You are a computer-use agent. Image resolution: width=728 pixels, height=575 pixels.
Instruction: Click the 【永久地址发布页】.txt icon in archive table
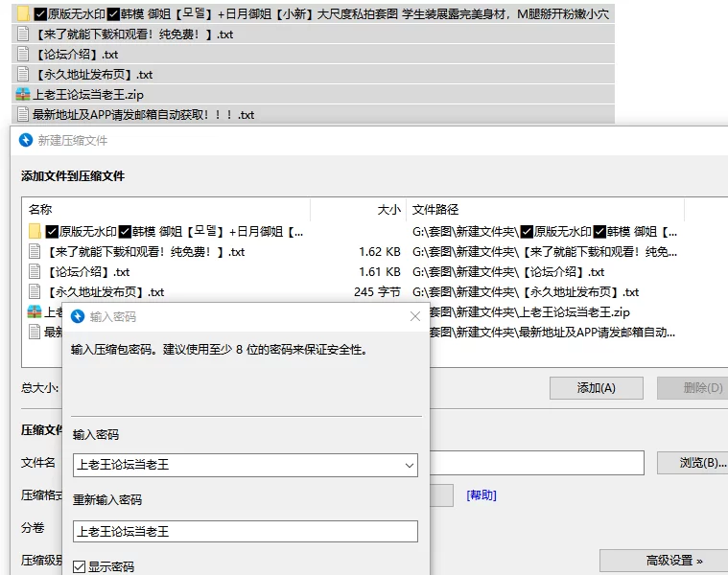tap(35, 292)
